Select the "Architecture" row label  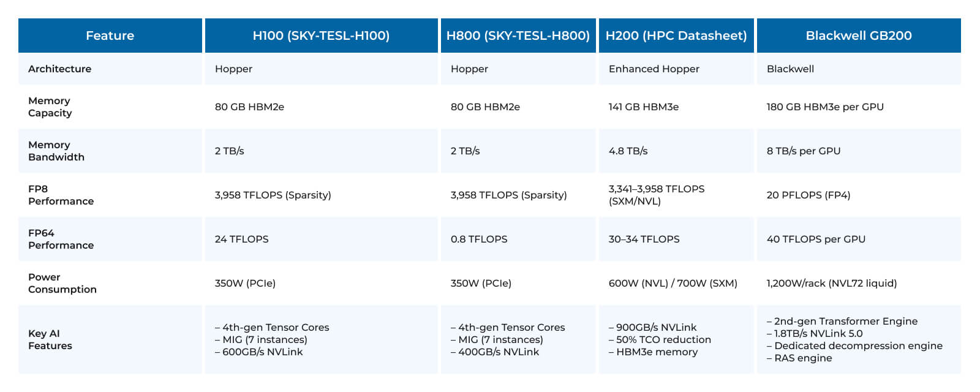pyautogui.click(x=59, y=69)
